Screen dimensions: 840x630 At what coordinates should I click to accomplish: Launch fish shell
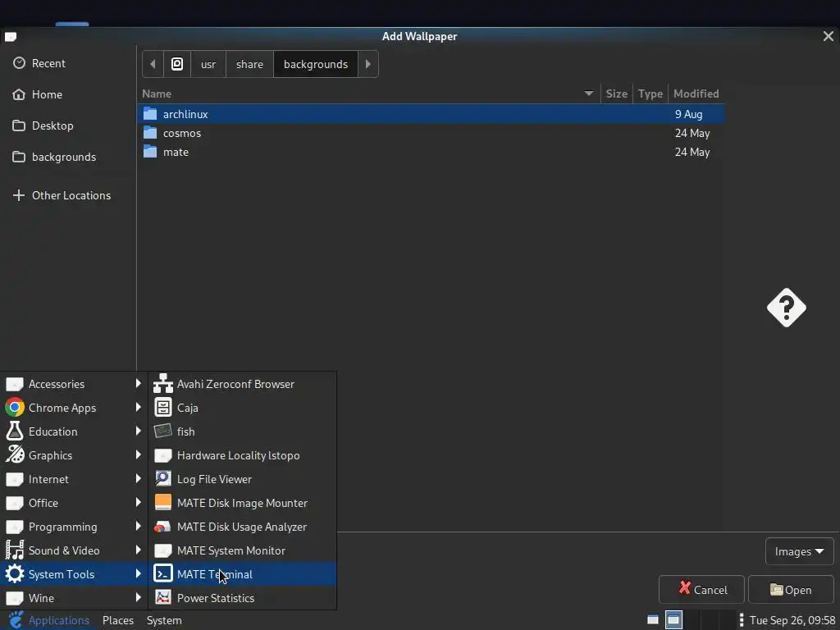[x=243, y=431]
